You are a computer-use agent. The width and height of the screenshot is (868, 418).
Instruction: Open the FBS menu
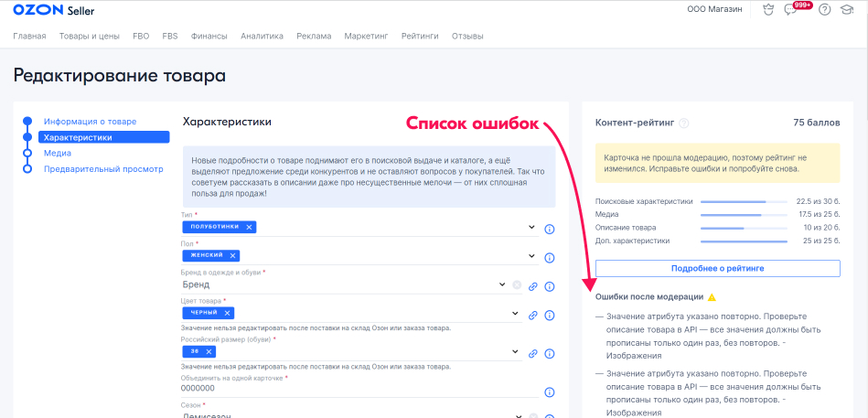click(170, 36)
